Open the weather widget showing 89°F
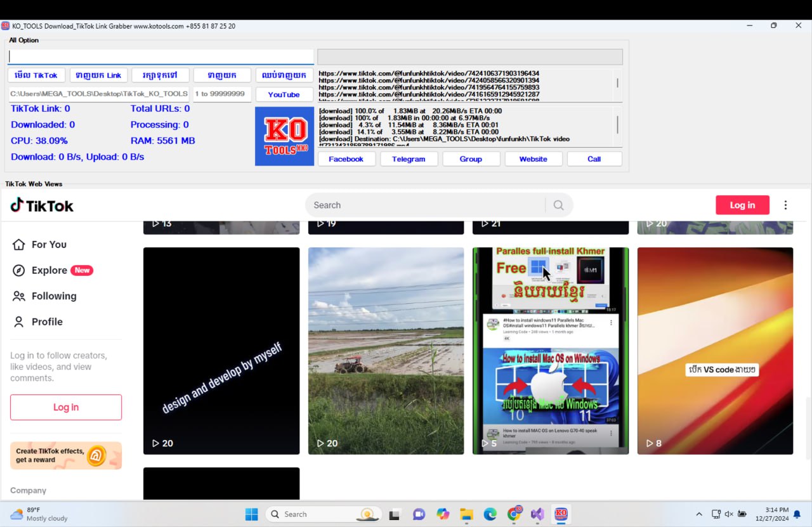The height and width of the screenshot is (527, 812). click(39, 514)
